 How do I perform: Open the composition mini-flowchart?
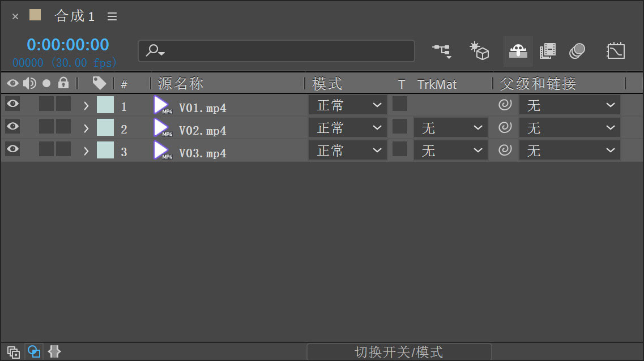click(442, 51)
